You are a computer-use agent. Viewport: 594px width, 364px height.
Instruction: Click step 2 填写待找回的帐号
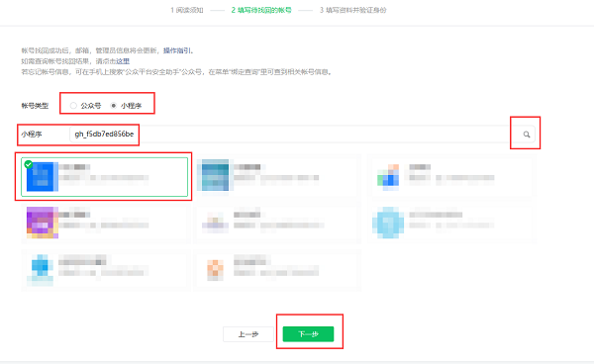[x=261, y=10]
